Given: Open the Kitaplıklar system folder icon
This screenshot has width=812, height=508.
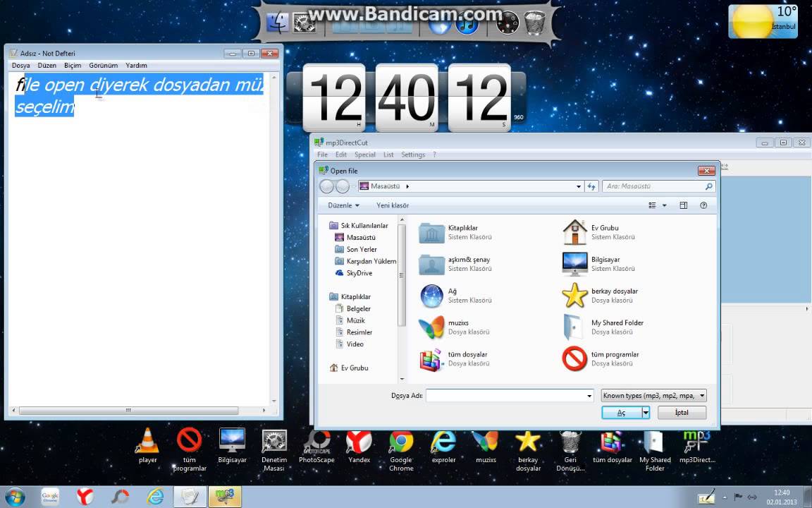Looking at the screenshot, I should click(431, 233).
